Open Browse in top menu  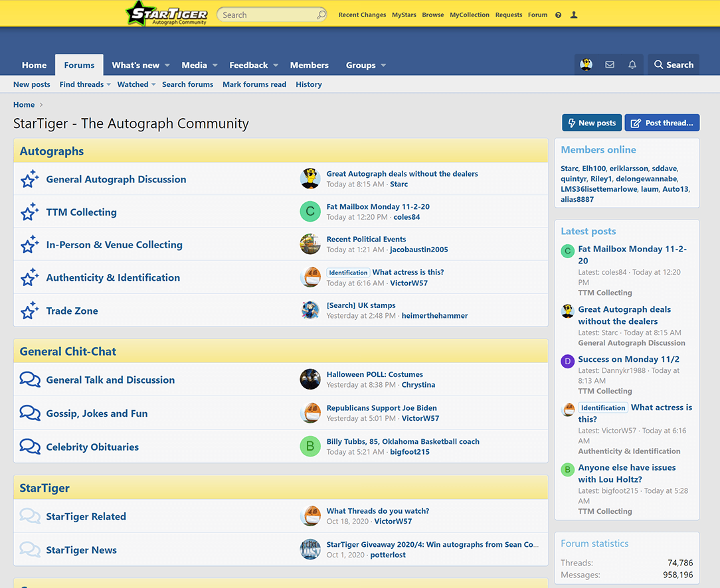433,15
